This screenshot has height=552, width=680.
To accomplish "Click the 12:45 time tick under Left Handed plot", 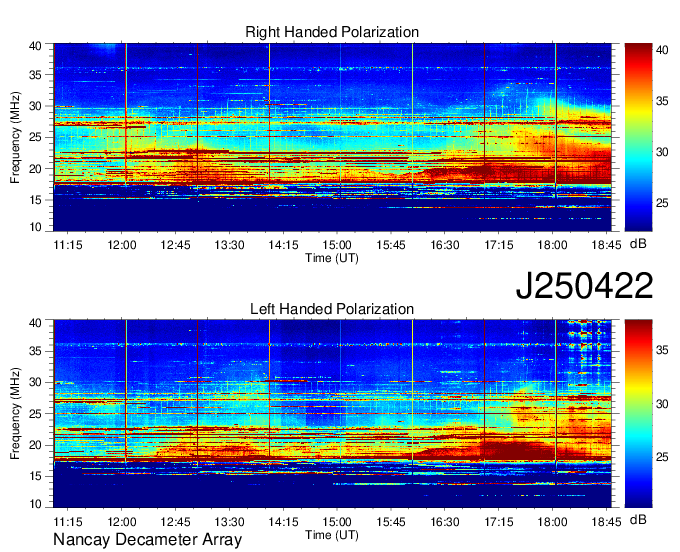I will click(x=176, y=521).
